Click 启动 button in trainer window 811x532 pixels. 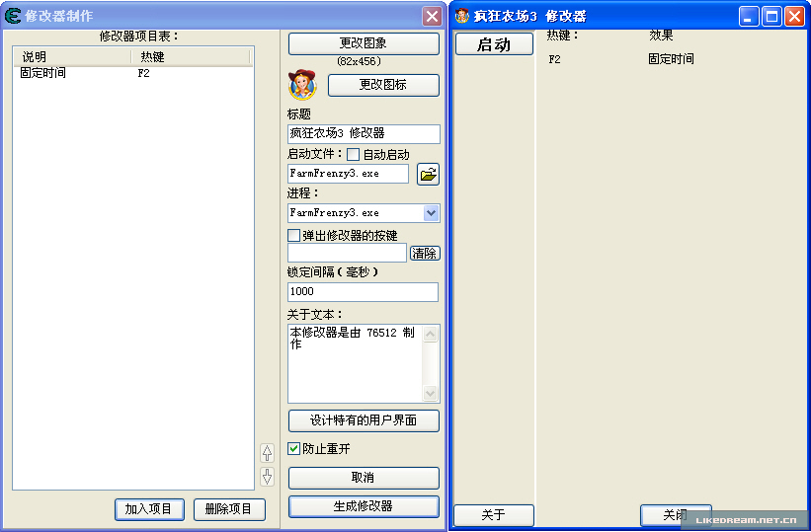[494, 44]
